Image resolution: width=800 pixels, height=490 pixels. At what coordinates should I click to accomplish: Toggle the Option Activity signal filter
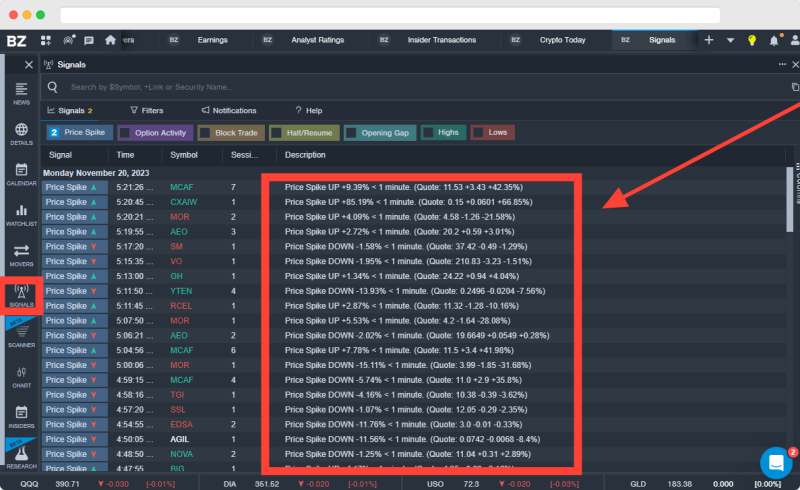coord(155,133)
